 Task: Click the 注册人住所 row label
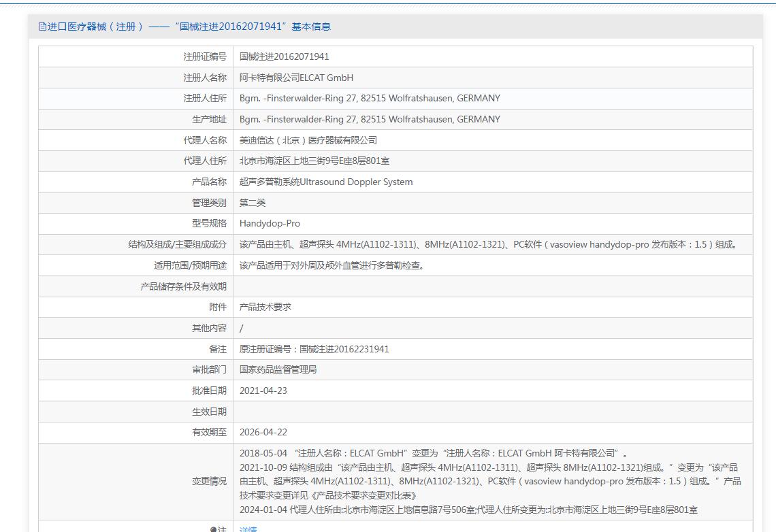[205, 99]
